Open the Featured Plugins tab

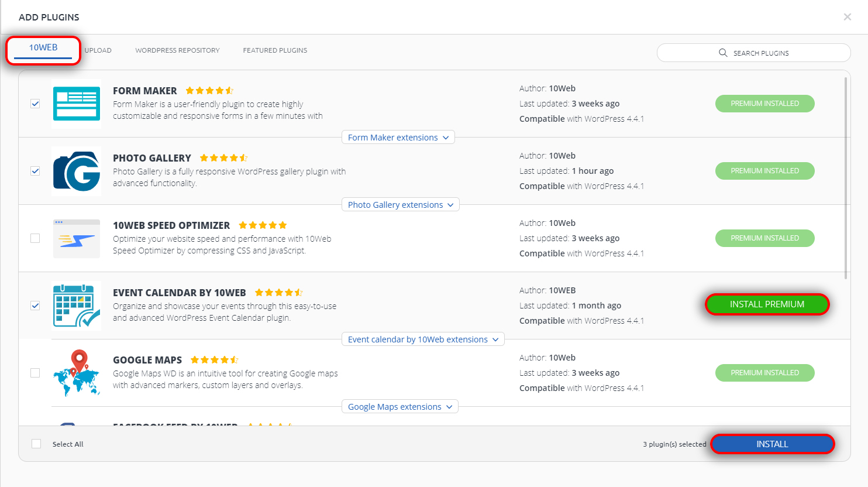(x=275, y=50)
